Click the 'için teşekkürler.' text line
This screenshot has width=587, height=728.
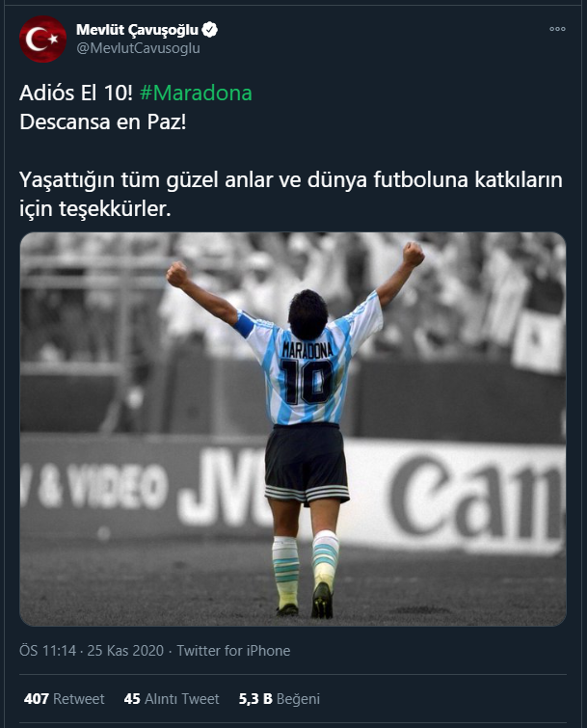(x=95, y=209)
